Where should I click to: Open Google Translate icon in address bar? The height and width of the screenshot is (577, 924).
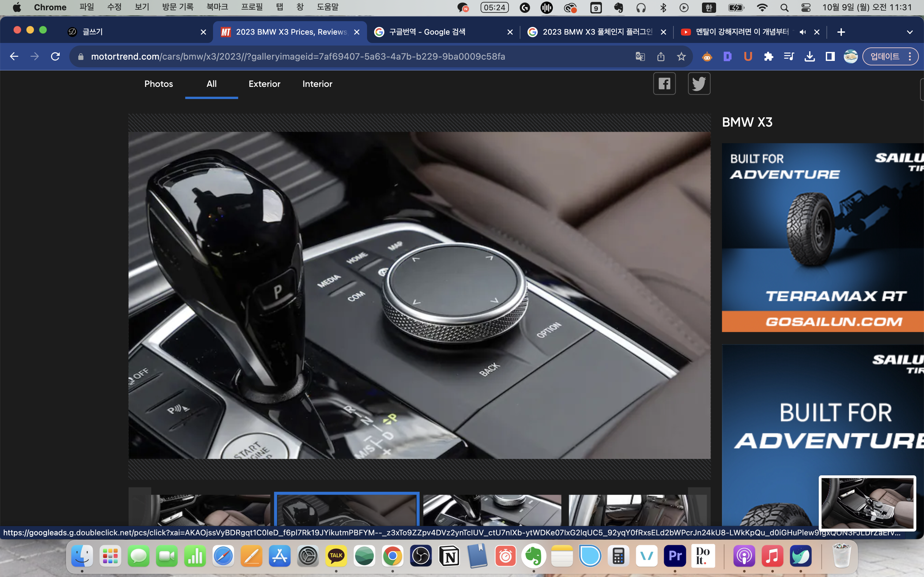click(x=640, y=56)
